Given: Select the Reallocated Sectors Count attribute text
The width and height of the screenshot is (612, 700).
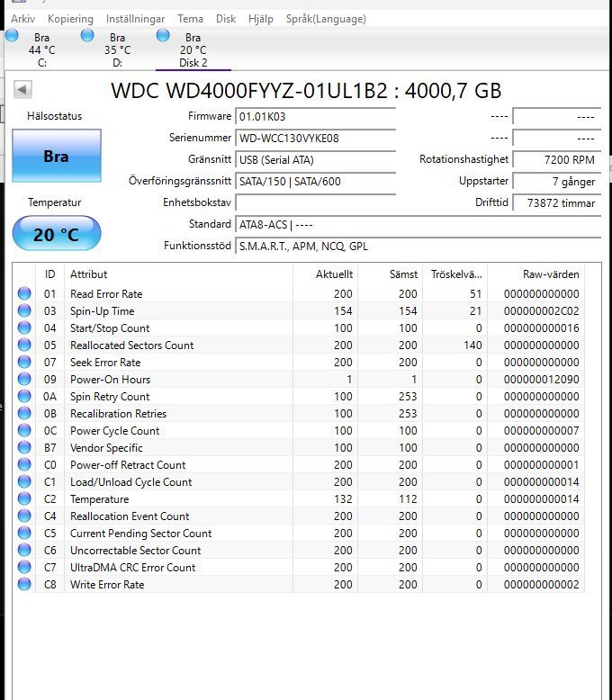Looking at the screenshot, I should 131,346.
